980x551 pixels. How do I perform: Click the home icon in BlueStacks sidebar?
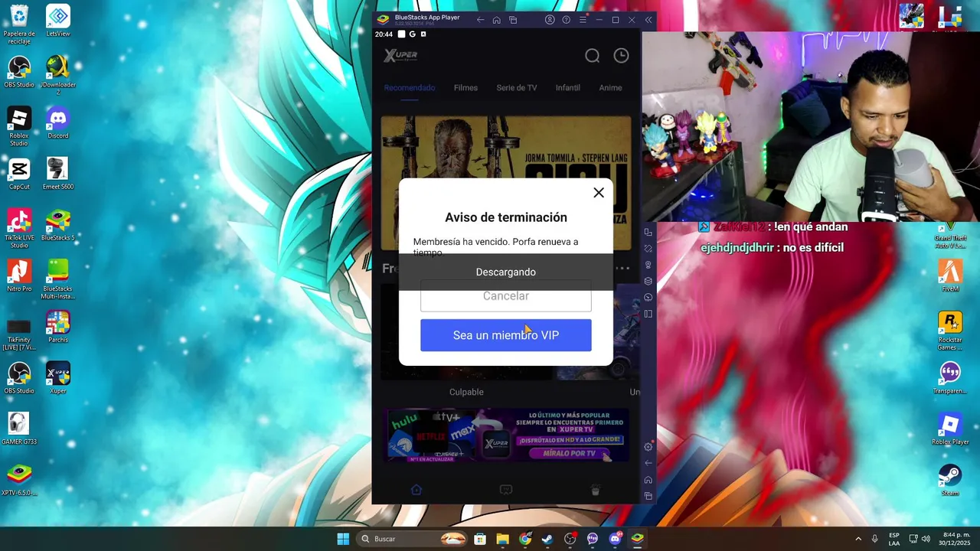(648, 480)
